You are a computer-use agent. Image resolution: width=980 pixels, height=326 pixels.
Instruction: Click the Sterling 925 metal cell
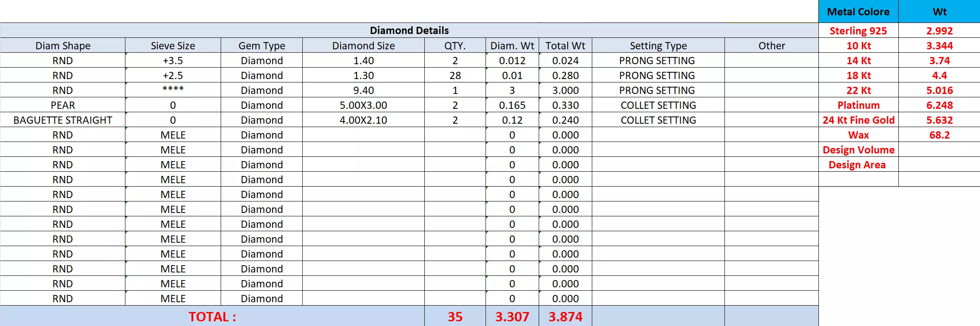point(858,31)
